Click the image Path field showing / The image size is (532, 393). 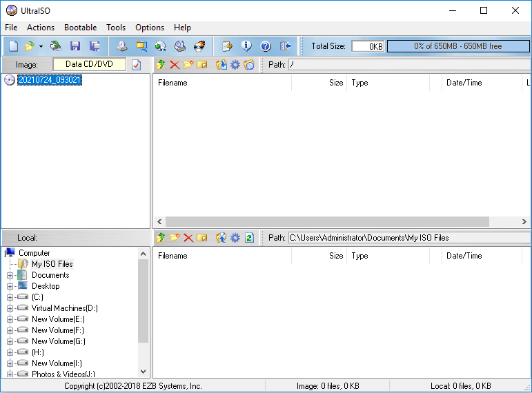click(410, 64)
